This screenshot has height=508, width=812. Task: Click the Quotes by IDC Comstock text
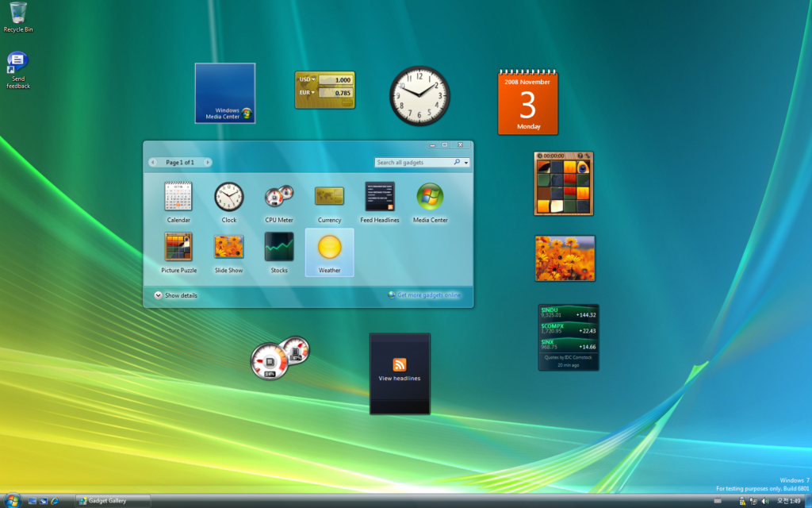coord(568,357)
